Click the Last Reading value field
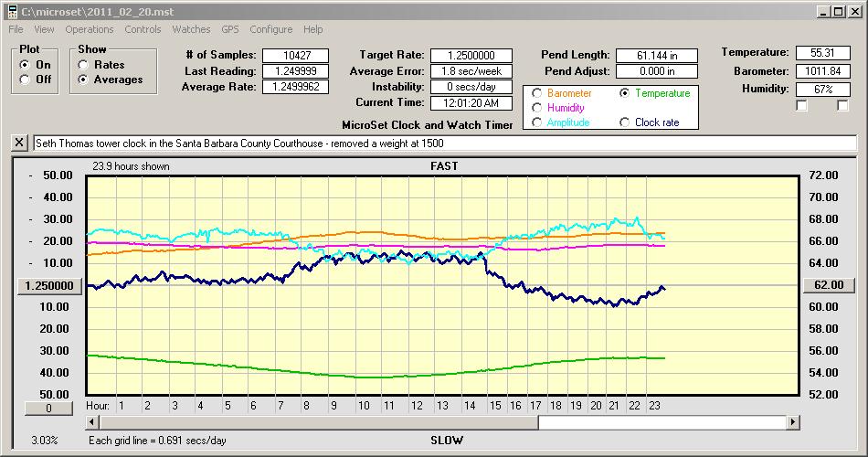The image size is (868, 457). click(296, 71)
